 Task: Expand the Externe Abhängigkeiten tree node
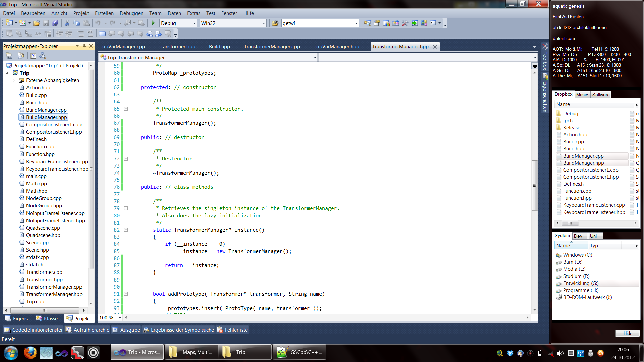[x=13, y=80]
